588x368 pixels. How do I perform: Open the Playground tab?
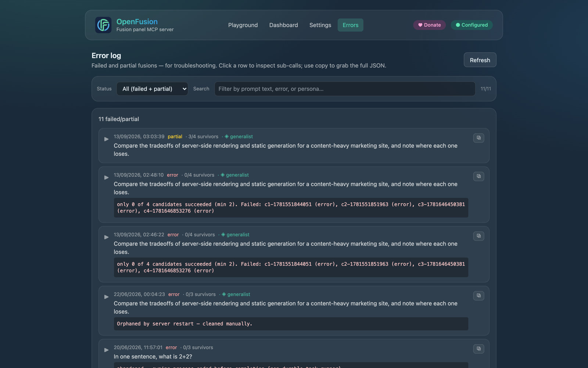click(x=243, y=25)
